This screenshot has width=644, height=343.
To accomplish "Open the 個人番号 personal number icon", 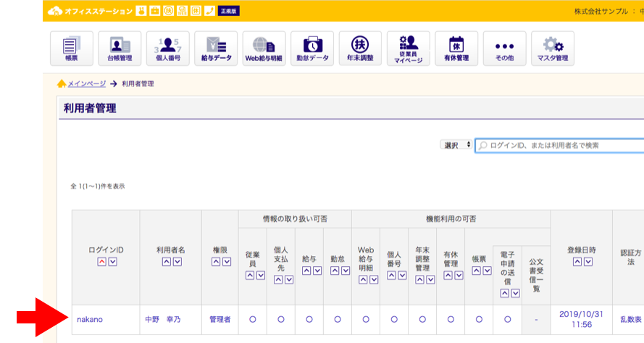I will [167, 49].
